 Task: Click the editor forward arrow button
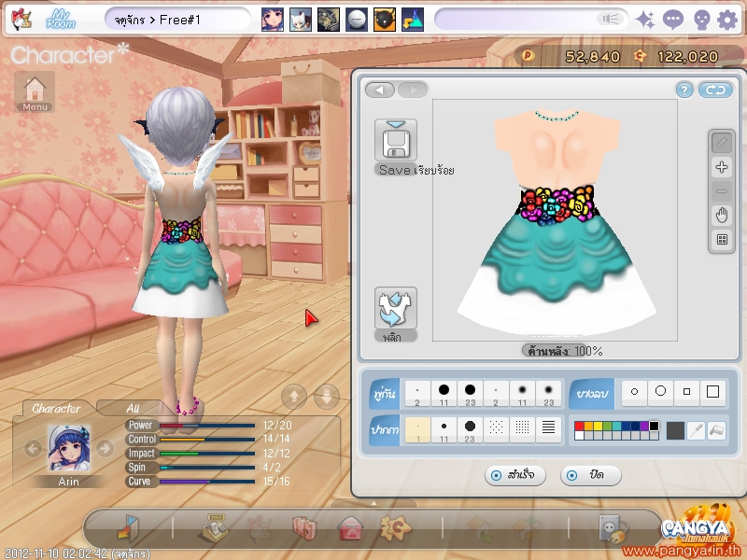(x=413, y=90)
